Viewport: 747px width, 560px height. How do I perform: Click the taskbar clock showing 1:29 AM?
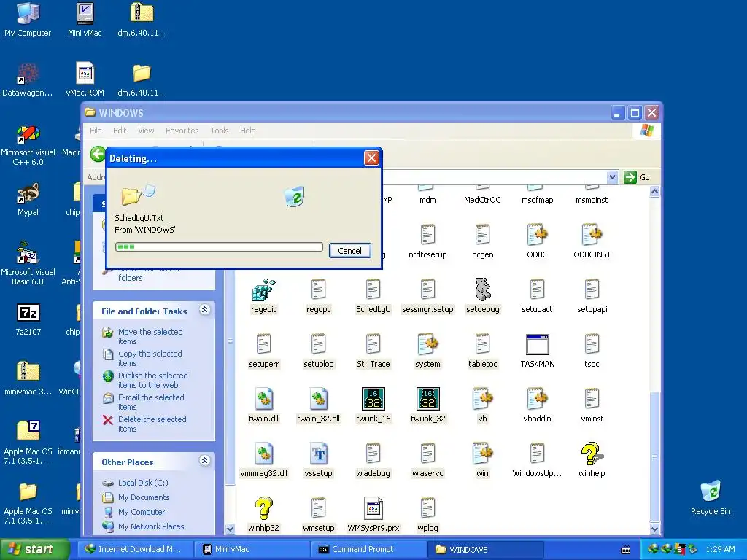click(x=720, y=550)
